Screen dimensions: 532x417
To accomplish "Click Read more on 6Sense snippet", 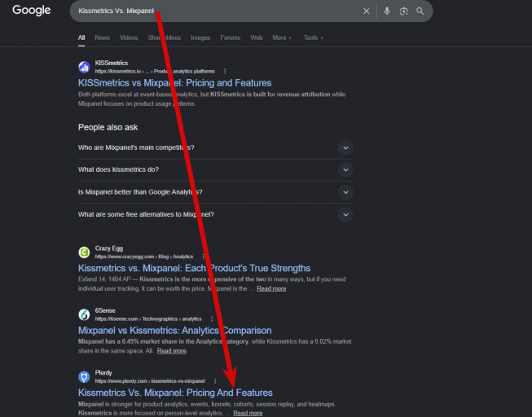I will (172, 351).
